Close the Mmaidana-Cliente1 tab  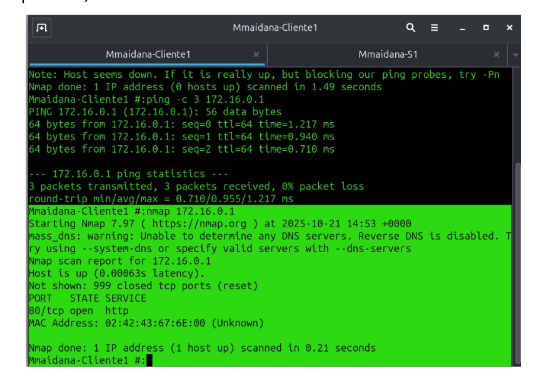point(256,54)
